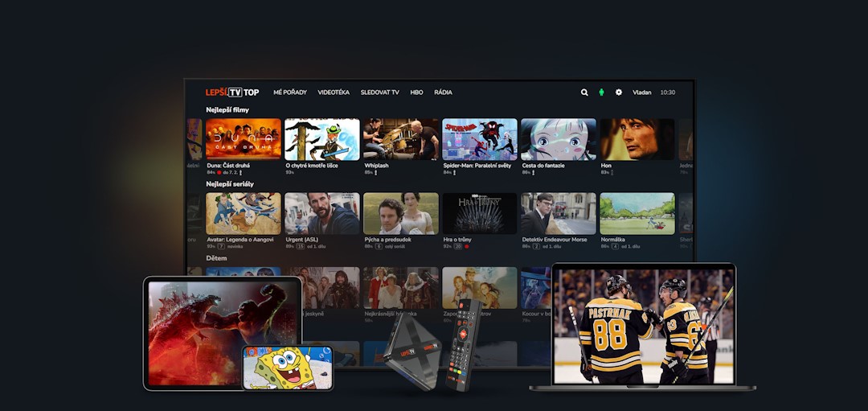The height and width of the screenshot is (411, 868).
Task: Open the HBO menu item
Action: 416,92
